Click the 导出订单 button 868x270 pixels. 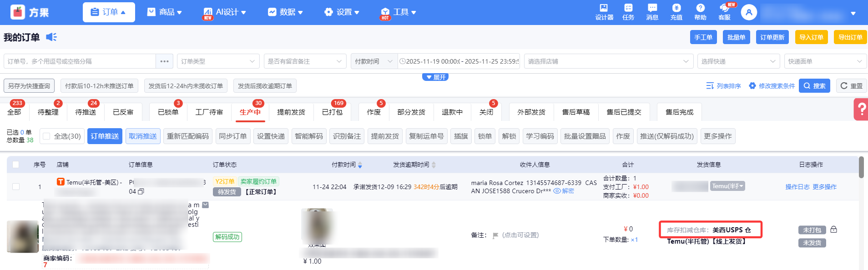click(x=850, y=37)
